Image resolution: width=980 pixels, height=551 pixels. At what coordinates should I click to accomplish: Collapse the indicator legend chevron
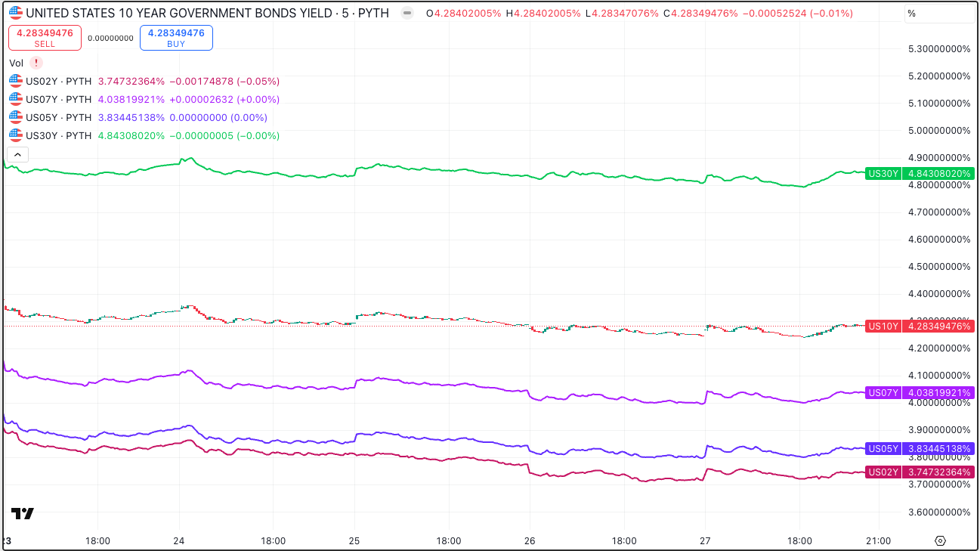18,155
